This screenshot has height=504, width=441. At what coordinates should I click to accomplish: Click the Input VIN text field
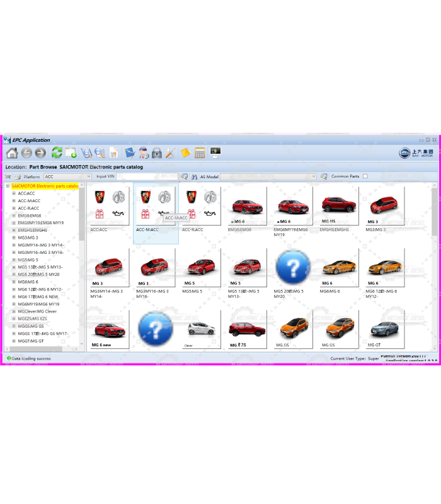tap(147, 177)
